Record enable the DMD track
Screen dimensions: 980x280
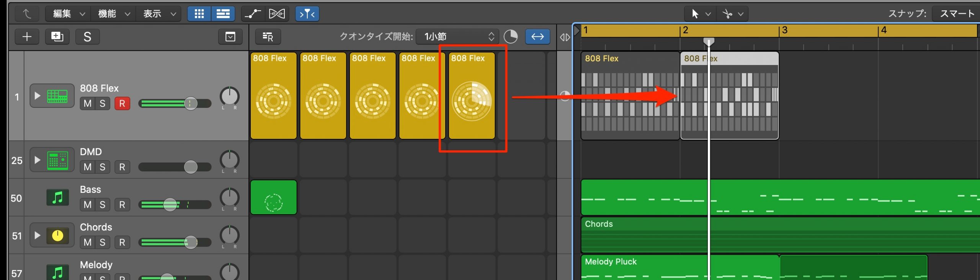(122, 167)
